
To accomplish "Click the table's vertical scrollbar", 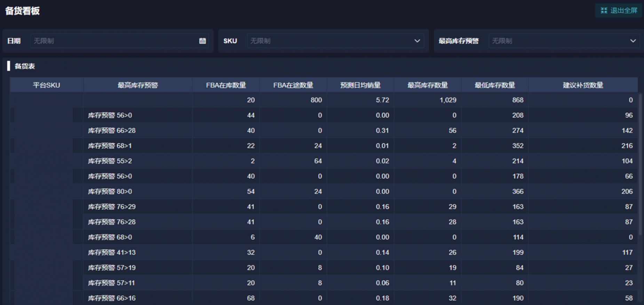I will 640,163.
